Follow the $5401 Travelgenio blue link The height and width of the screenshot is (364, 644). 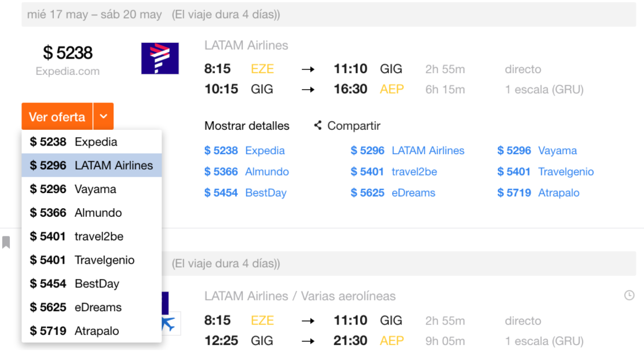click(546, 172)
